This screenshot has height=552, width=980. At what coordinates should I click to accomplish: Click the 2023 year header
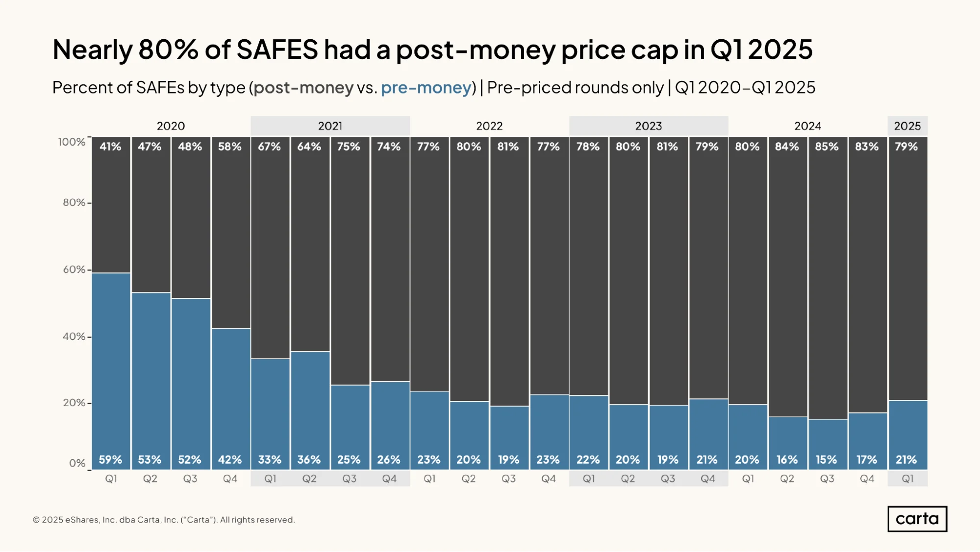[648, 126]
